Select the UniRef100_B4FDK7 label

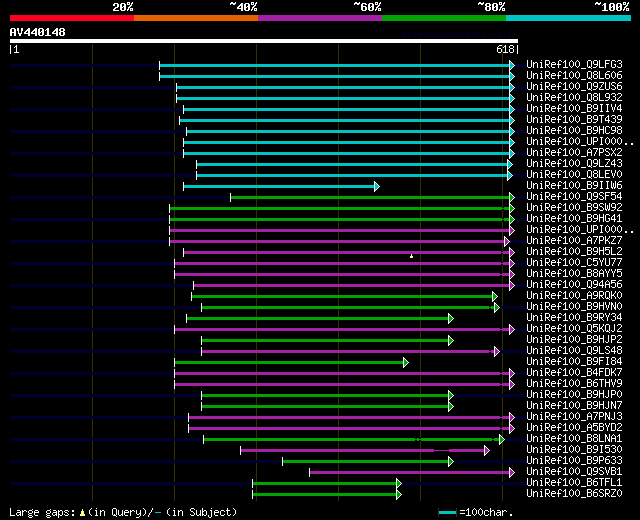pos(574,373)
